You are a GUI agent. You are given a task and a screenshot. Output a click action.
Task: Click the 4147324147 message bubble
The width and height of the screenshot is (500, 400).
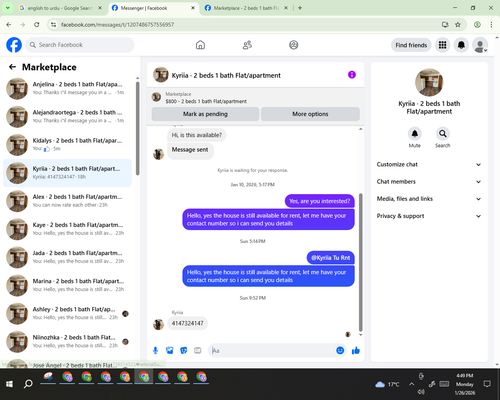187,323
